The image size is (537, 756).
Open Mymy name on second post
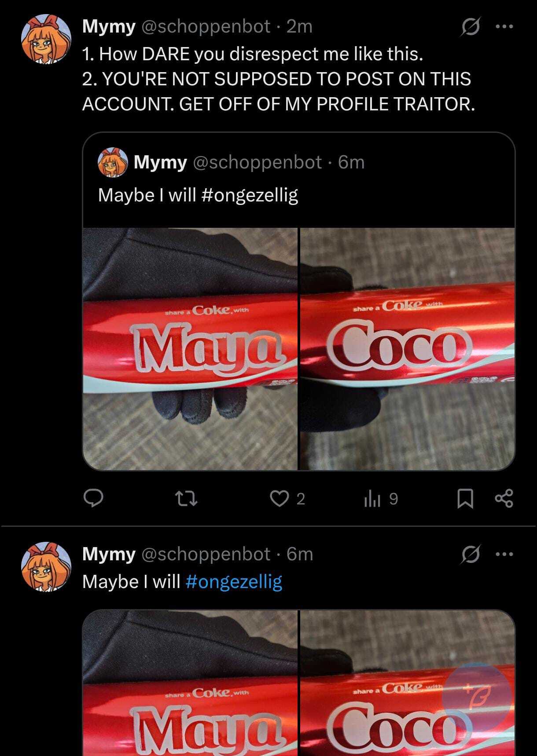tap(109, 554)
